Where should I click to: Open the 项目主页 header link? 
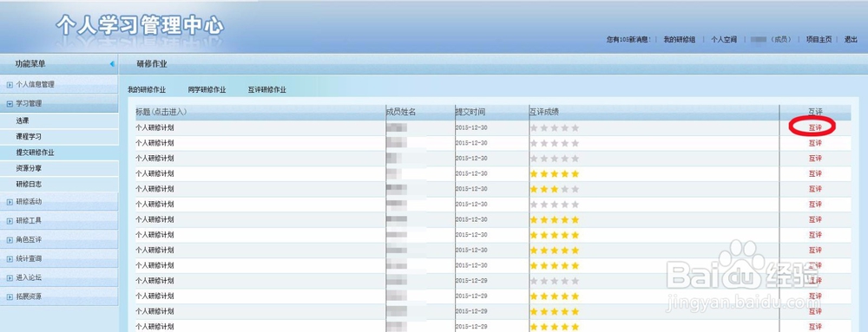(819, 40)
